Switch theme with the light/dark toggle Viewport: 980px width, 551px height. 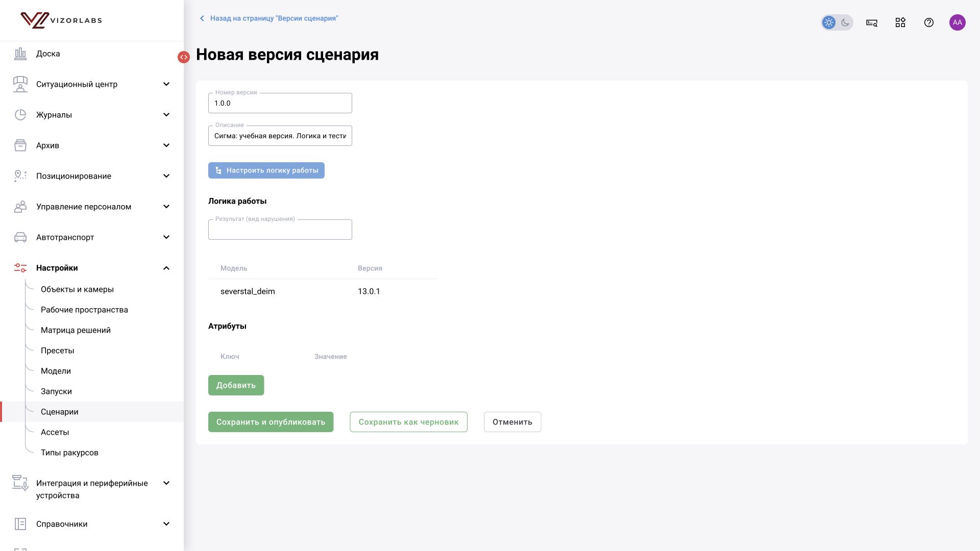[x=837, y=22]
